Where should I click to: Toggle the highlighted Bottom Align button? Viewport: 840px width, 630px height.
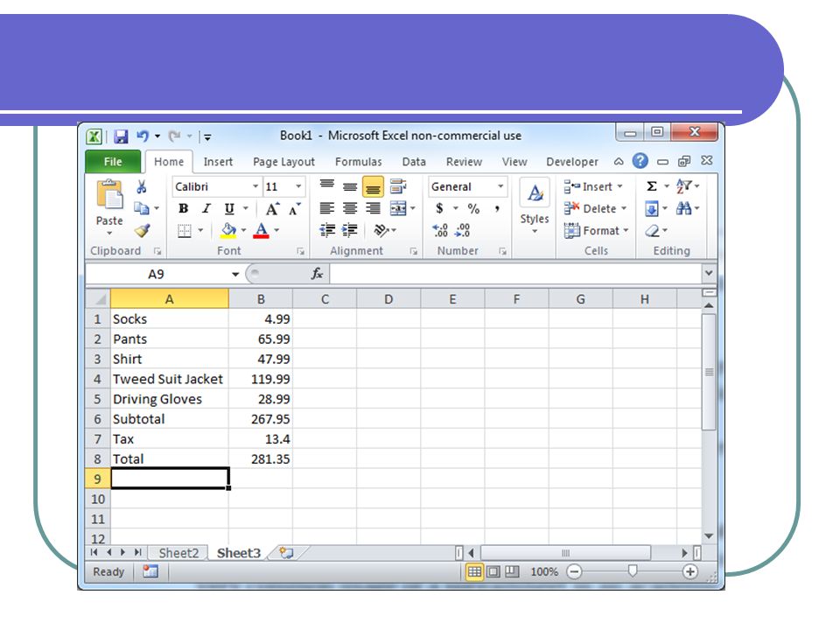point(373,187)
